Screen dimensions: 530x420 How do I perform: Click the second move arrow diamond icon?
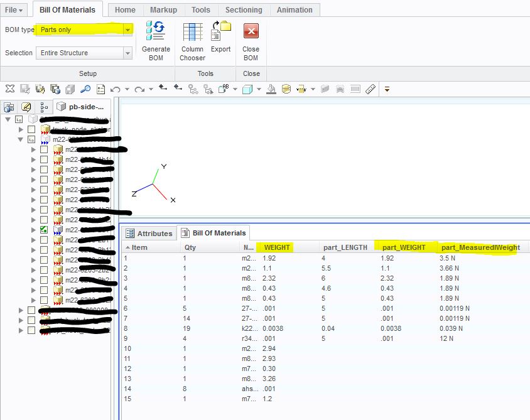pos(178,88)
